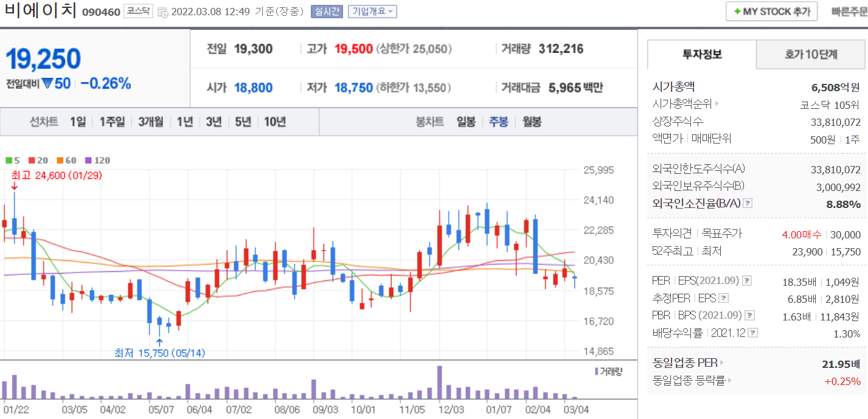
Task: Click the orange 60 moving average legend
Action: [x=66, y=161]
